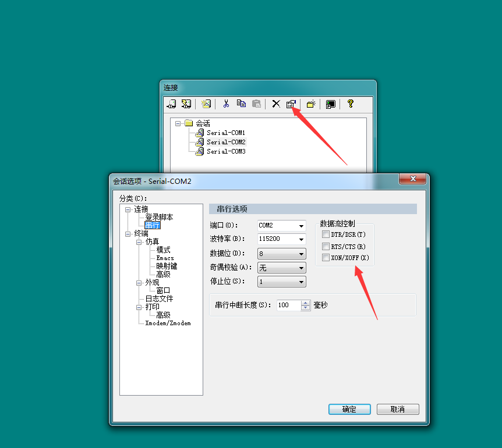Viewport: 502px width, 448px height.
Task: Click the 确定 OK button
Action: click(349, 409)
